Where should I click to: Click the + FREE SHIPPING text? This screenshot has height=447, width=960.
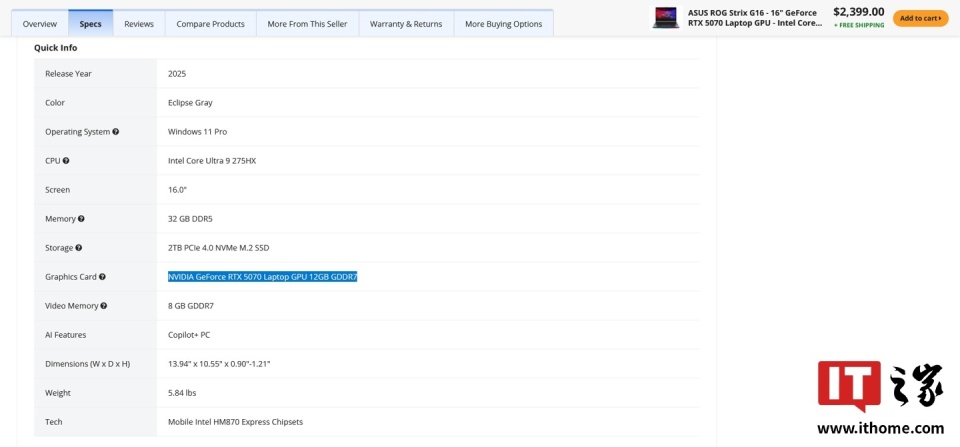click(859, 25)
